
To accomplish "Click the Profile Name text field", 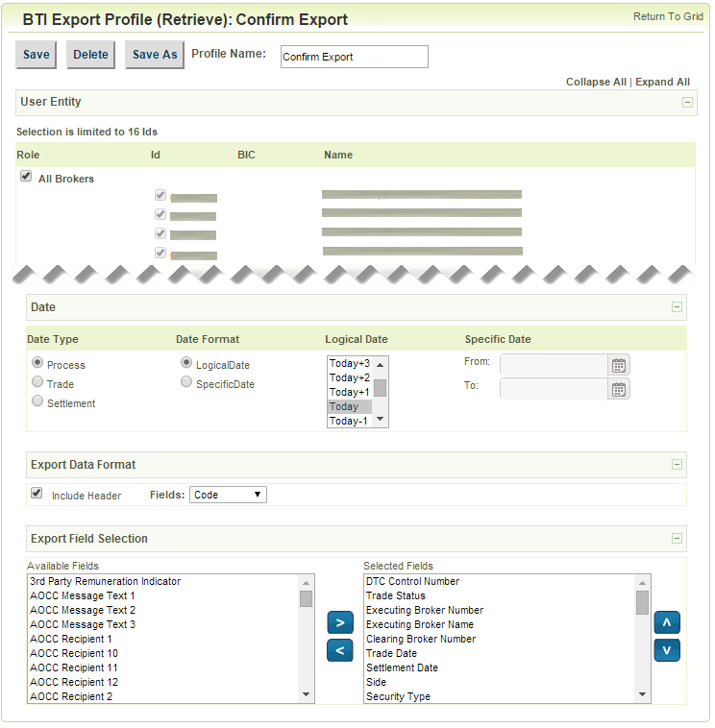I will pyautogui.click(x=354, y=57).
